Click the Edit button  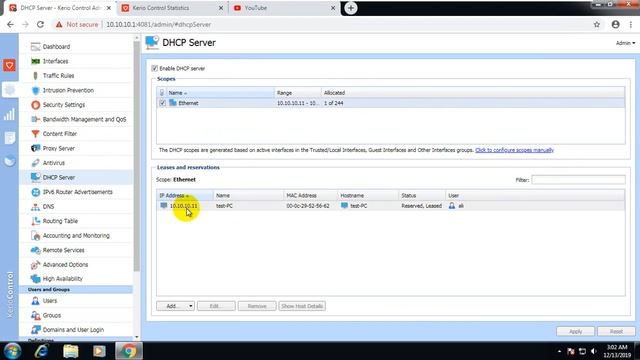[x=216, y=306]
